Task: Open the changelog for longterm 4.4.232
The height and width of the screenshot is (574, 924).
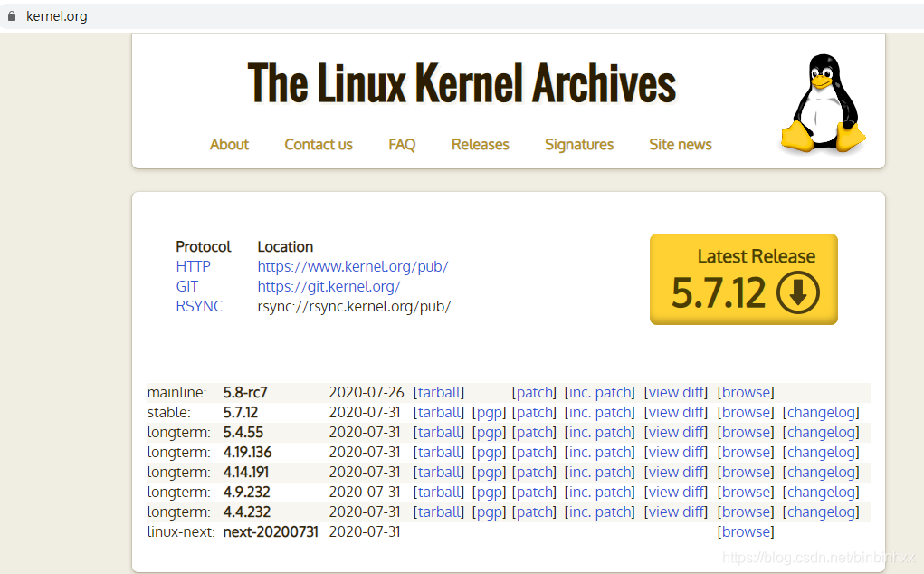Action: (x=821, y=512)
